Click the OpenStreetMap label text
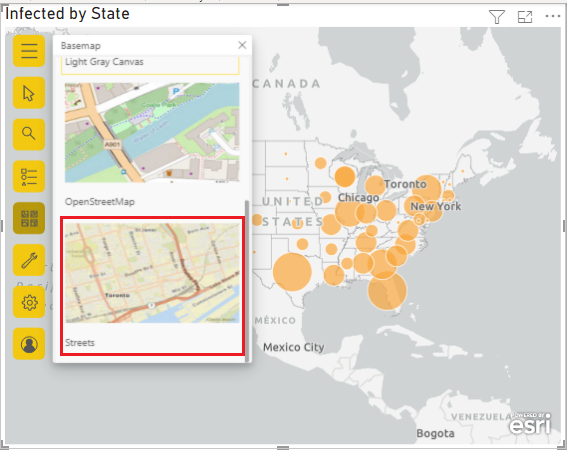Viewport: 567px width, 450px height. click(x=100, y=201)
